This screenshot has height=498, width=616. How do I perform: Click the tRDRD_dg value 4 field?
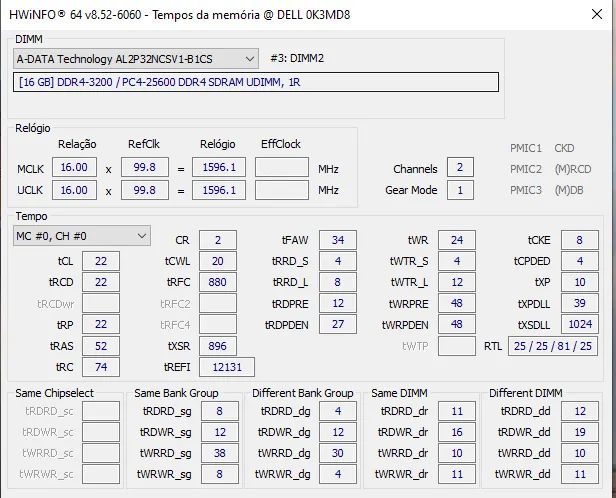coord(338,411)
